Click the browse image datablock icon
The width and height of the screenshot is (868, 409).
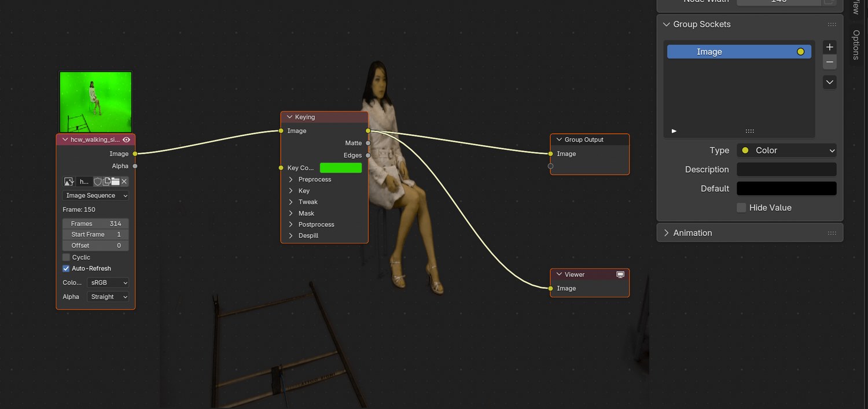69,182
